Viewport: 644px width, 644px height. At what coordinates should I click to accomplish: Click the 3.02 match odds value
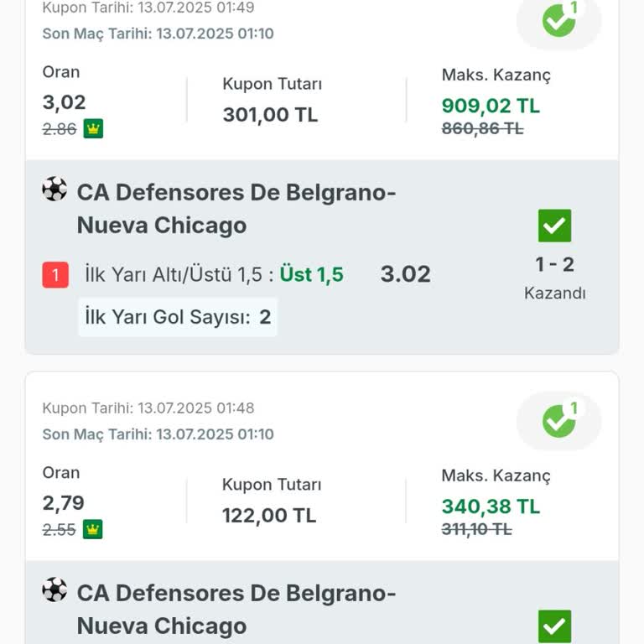pyautogui.click(x=405, y=274)
